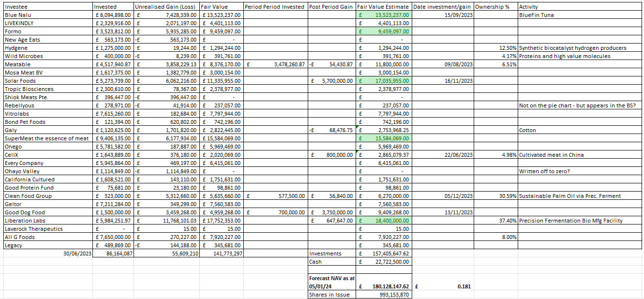Click the shares value 993,153,870
The height and width of the screenshot is (299, 644).
pyautogui.click(x=384, y=295)
